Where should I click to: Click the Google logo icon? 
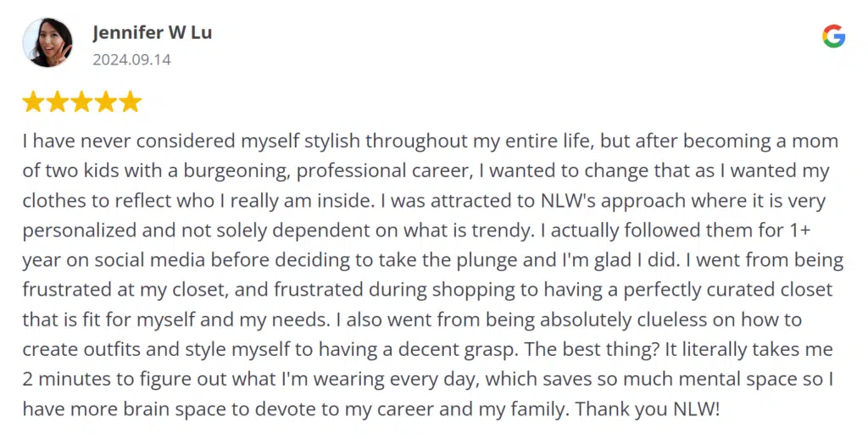pos(833,36)
